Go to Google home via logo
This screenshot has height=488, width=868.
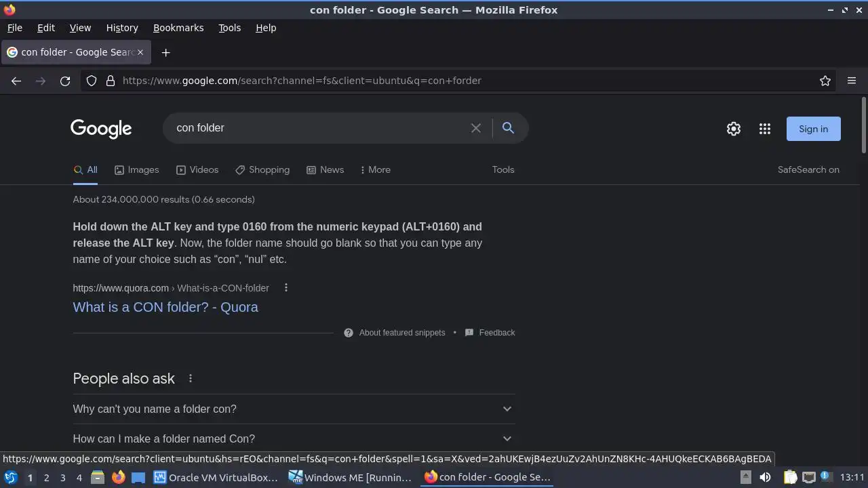101,129
